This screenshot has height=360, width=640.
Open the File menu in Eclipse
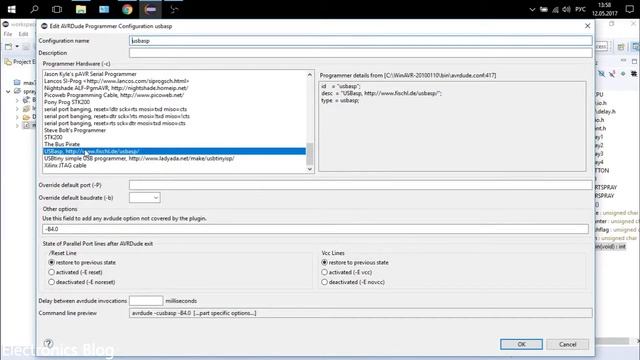pos(8,34)
